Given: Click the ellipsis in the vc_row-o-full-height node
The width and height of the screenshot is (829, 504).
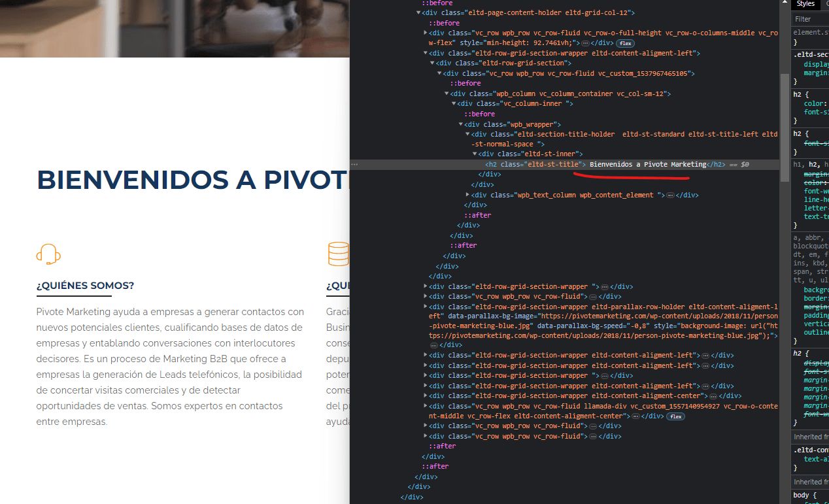Looking at the screenshot, I should pos(586,43).
